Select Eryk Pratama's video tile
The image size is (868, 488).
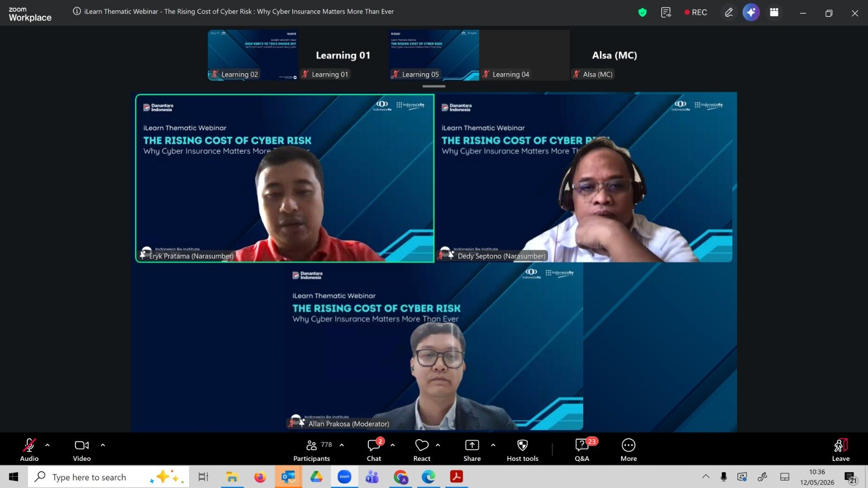(x=285, y=178)
